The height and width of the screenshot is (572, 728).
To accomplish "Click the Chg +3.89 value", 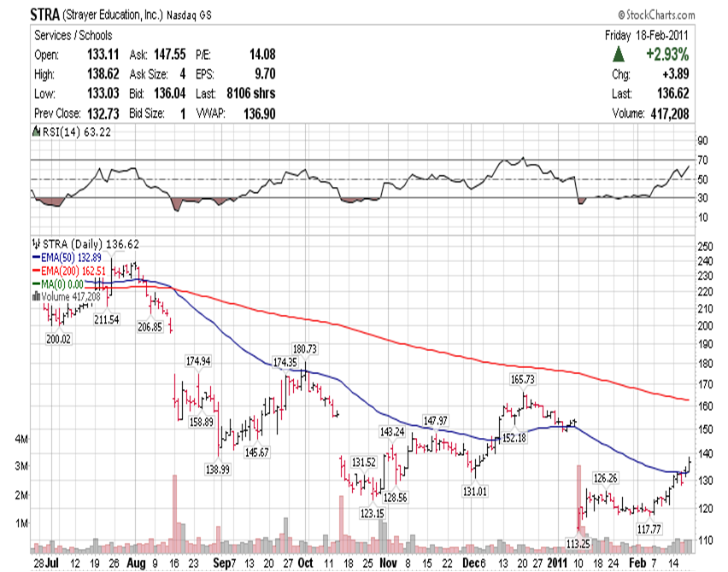I will pos(676,73).
